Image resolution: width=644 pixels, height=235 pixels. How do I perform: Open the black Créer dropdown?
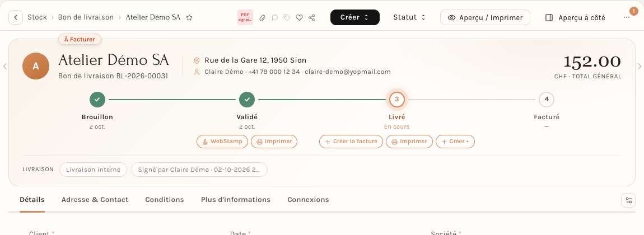(x=355, y=18)
